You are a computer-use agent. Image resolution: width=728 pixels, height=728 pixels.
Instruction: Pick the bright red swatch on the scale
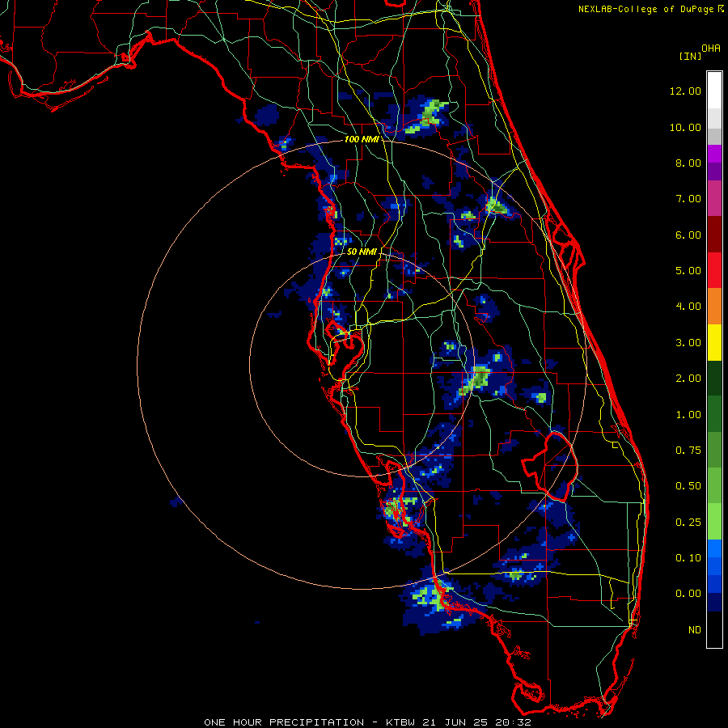[714, 270]
